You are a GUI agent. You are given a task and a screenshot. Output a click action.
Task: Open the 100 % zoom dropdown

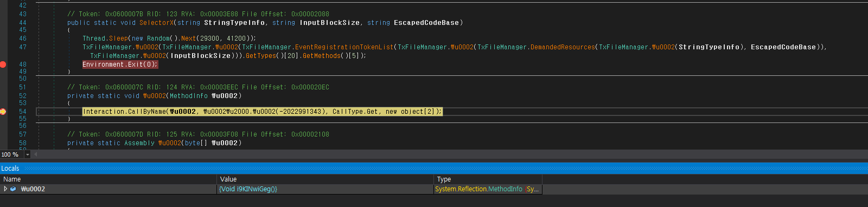pyautogui.click(x=28, y=154)
